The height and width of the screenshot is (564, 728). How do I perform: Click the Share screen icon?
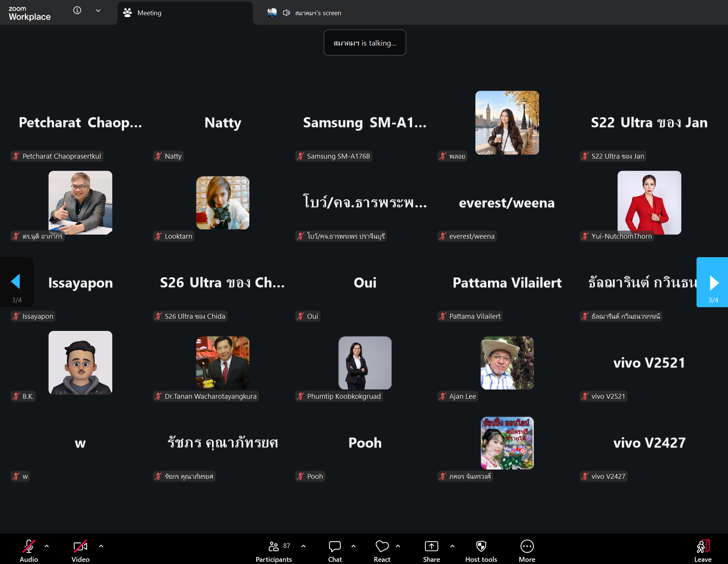tap(431, 546)
